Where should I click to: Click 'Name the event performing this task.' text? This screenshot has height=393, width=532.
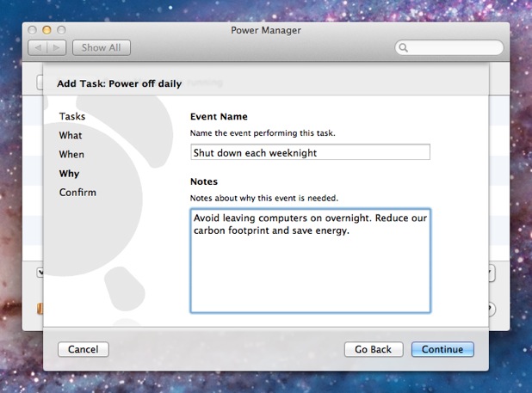[x=263, y=133]
